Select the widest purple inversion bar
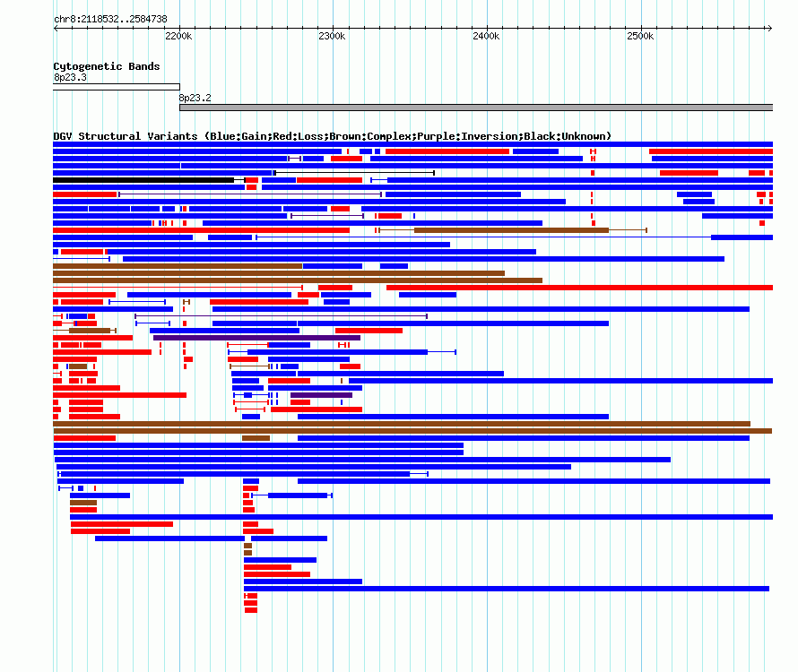 pyautogui.click(x=256, y=338)
